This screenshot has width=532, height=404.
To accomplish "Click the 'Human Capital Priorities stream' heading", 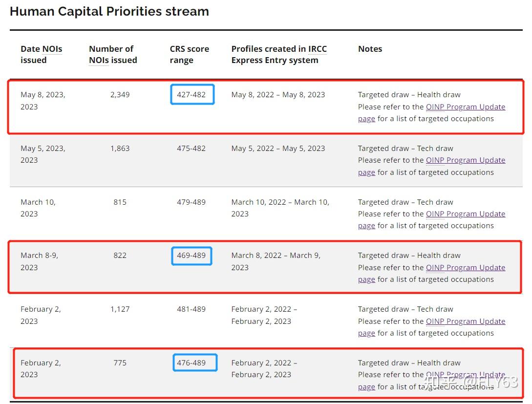I will pyautogui.click(x=109, y=11).
